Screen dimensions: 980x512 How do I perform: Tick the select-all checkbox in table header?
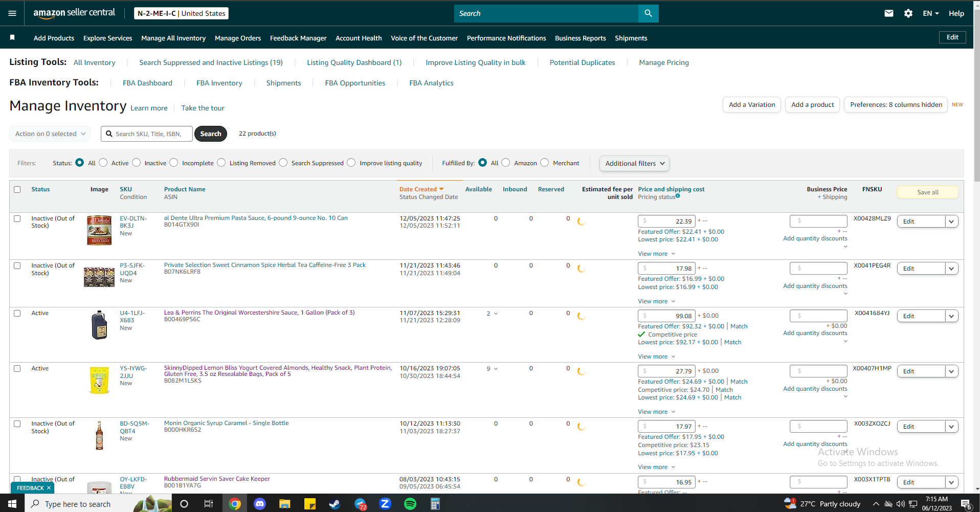pyautogui.click(x=17, y=189)
